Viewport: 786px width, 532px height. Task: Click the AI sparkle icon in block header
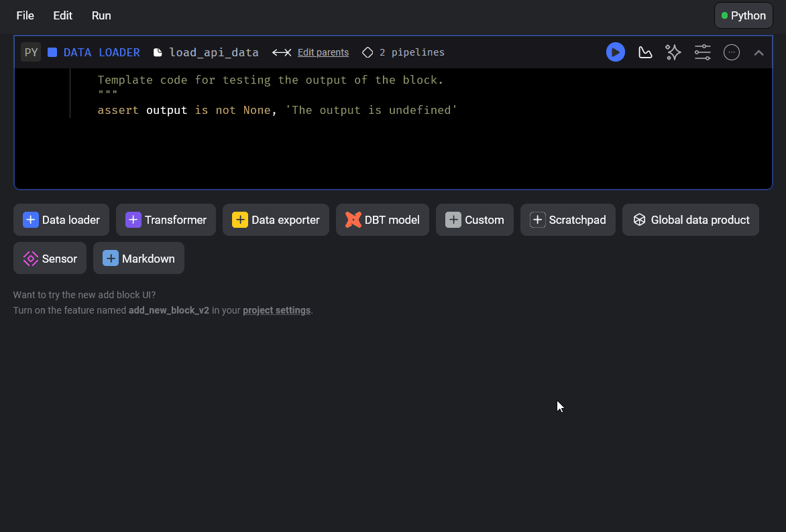point(673,52)
